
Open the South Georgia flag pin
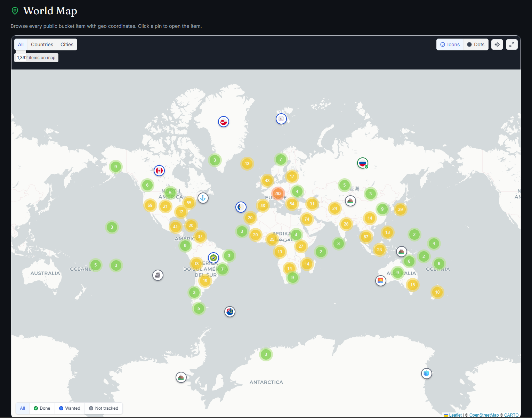[x=230, y=312]
